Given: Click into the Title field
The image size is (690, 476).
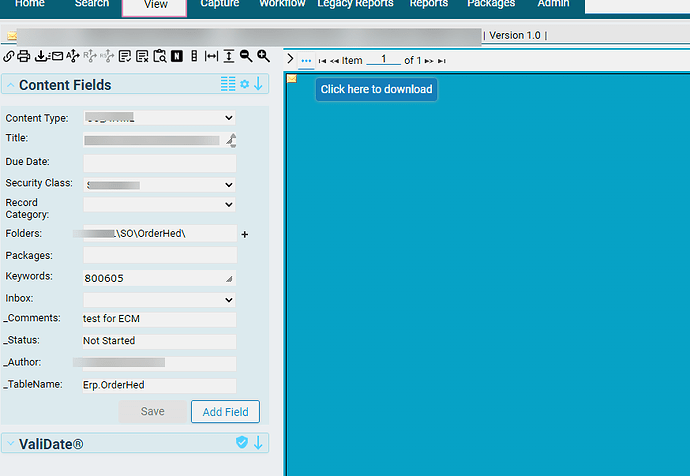Looking at the screenshot, I should pos(159,140).
